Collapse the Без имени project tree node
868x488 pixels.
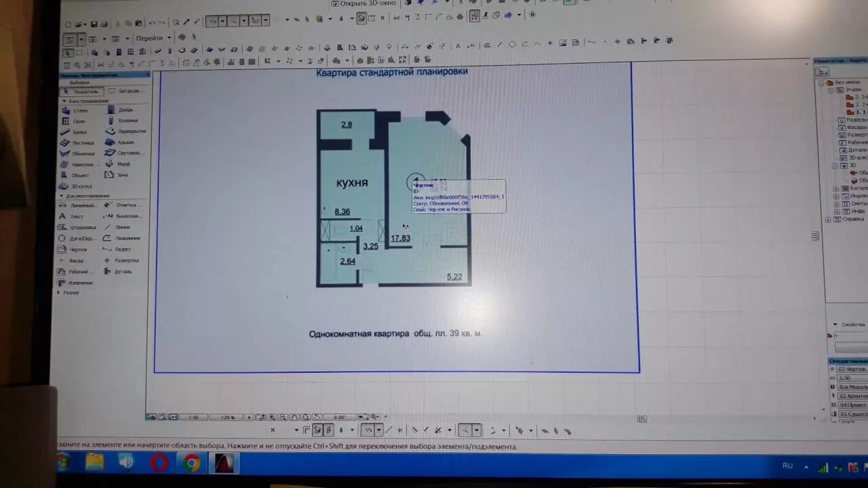point(821,83)
